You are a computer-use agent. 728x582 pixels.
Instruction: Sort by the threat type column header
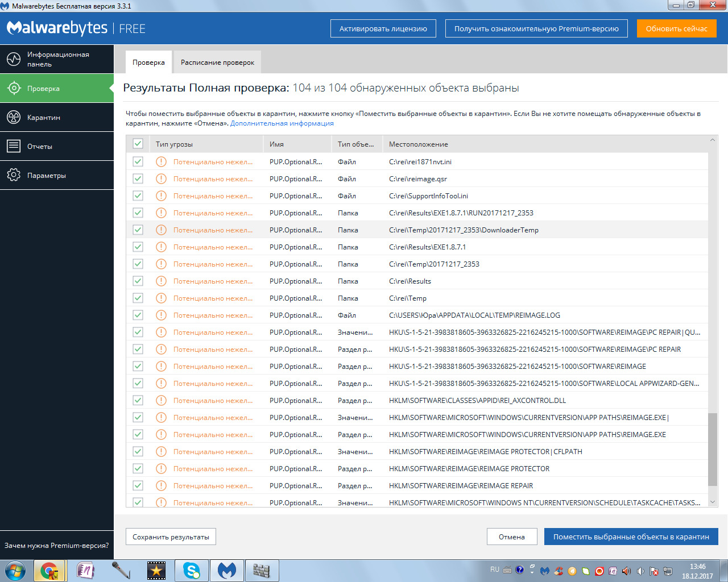174,144
